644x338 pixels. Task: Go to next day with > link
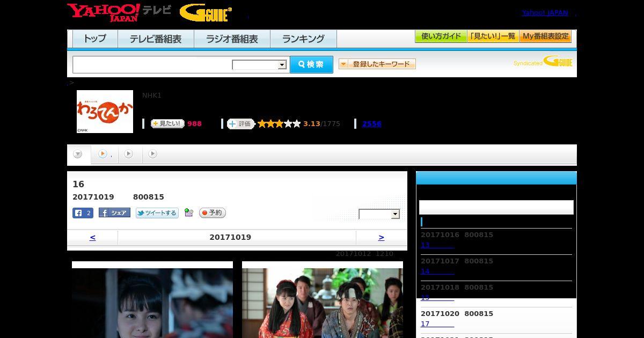[382, 237]
